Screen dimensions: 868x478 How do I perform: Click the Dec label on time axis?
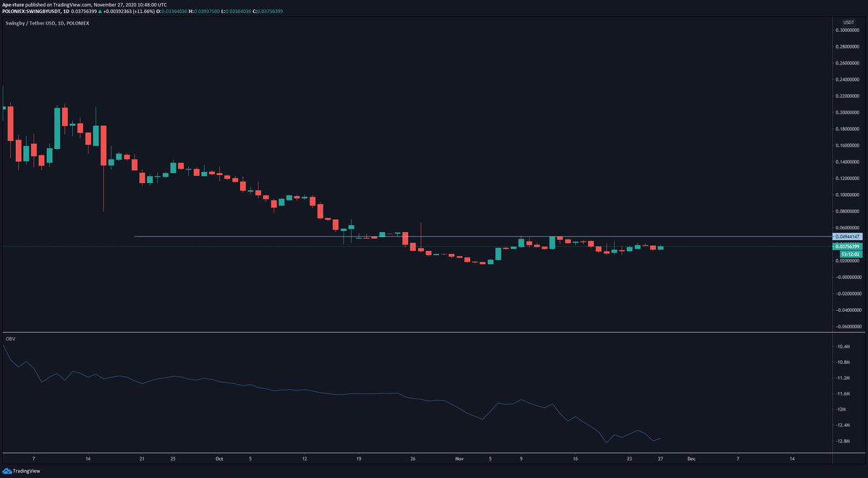(692, 458)
